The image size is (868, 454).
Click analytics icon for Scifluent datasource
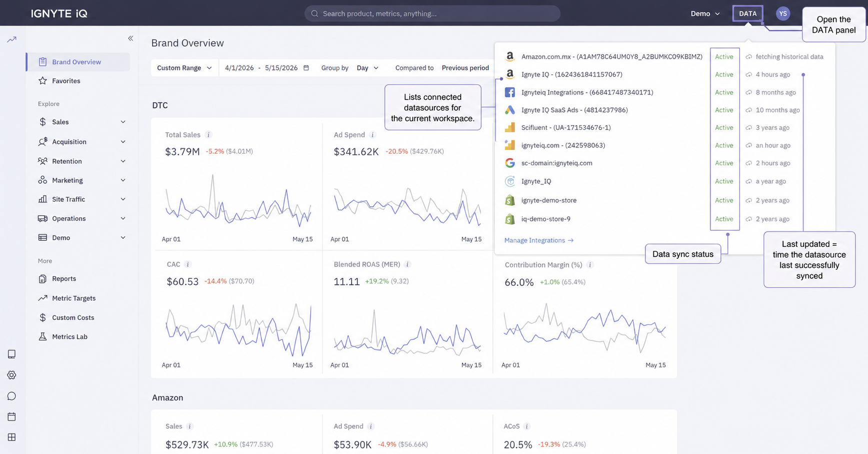(510, 127)
